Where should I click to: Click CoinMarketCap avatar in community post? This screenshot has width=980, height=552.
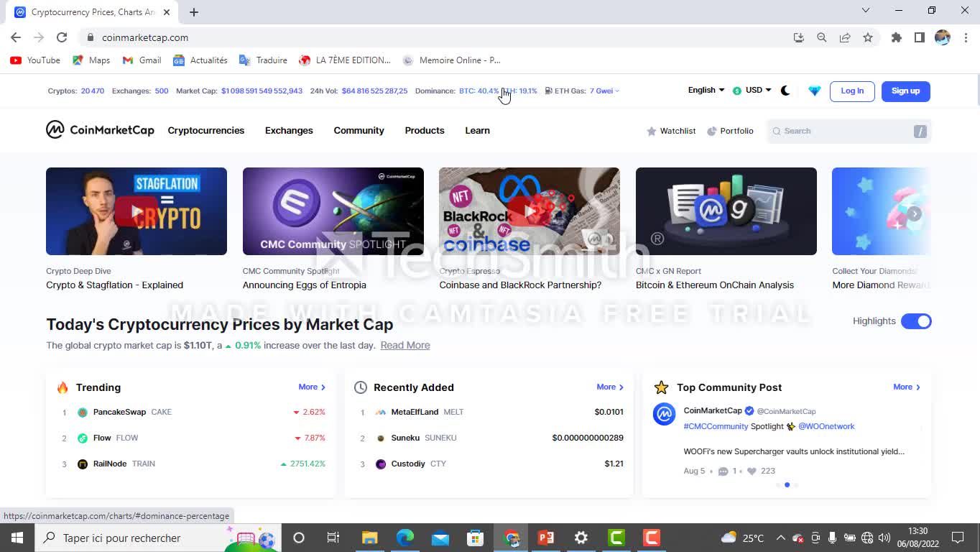tap(665, 414)
